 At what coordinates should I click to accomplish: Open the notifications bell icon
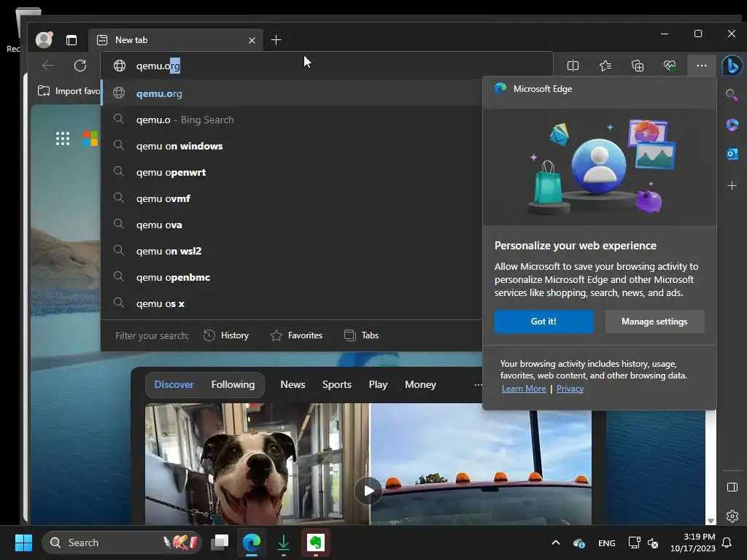[x=727, y=542]
